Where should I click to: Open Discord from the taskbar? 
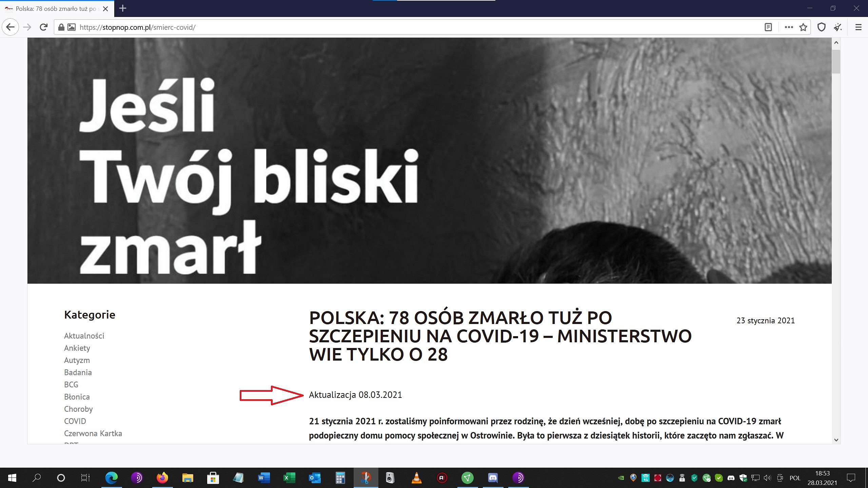(493, 478)
